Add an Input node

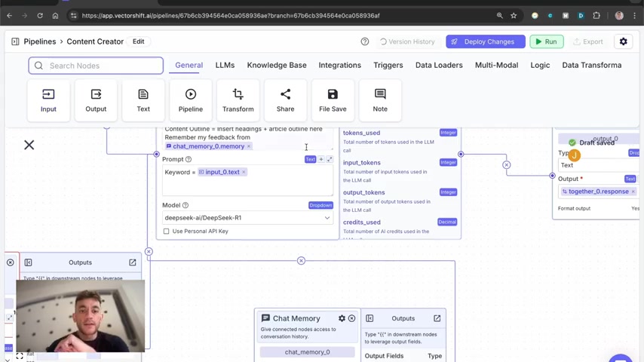48,100
